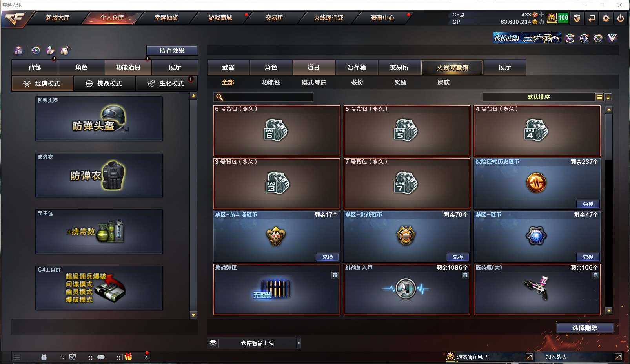The image size is (630, 364).
Task: Click the chat bubble icon in status bar
Action: [x=101, y=357]
